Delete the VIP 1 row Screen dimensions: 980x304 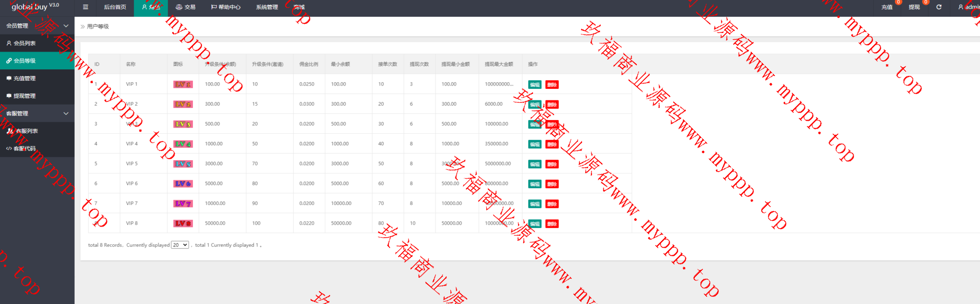click(x=552, y=85)
